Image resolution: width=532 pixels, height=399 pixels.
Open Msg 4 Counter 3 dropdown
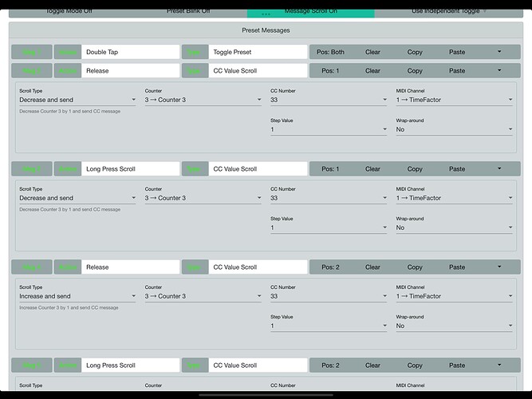pyautogui.click(x=203, y=296)
